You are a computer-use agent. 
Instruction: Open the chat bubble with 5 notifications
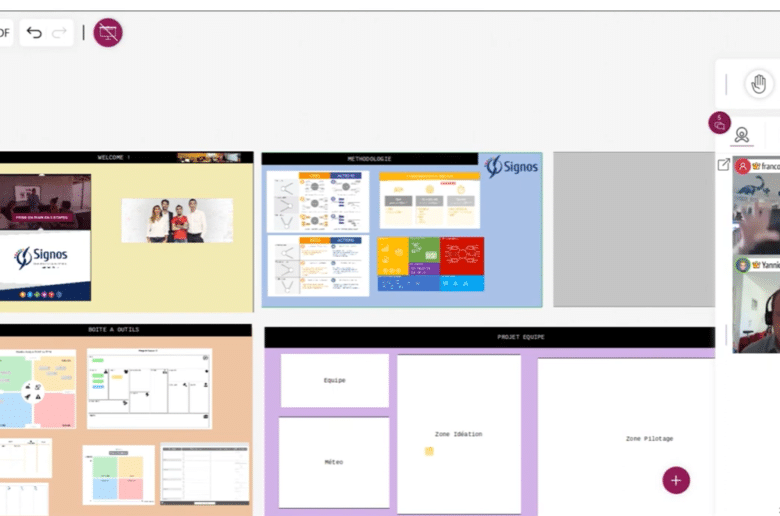(719, 123)
